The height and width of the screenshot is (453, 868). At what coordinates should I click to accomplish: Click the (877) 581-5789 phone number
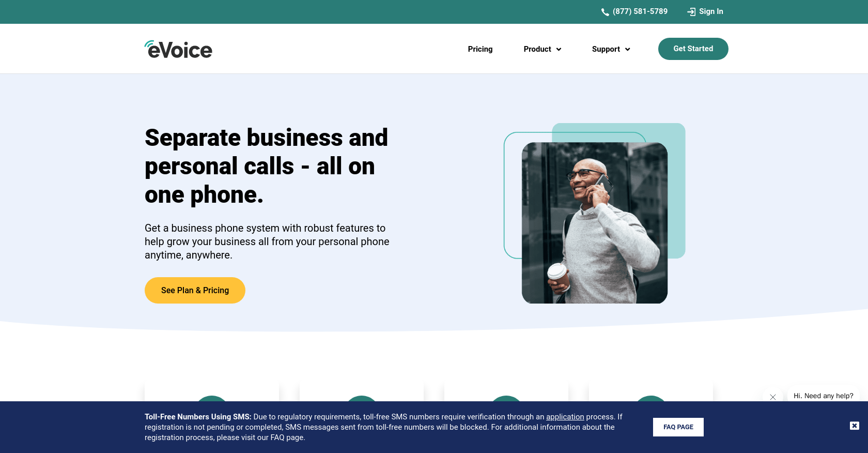point(640,11)
